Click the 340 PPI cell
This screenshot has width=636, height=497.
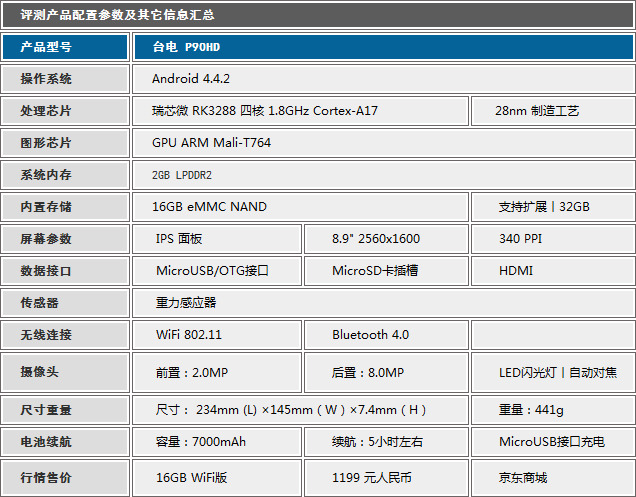pyautogui.click(x=553, y=239)
